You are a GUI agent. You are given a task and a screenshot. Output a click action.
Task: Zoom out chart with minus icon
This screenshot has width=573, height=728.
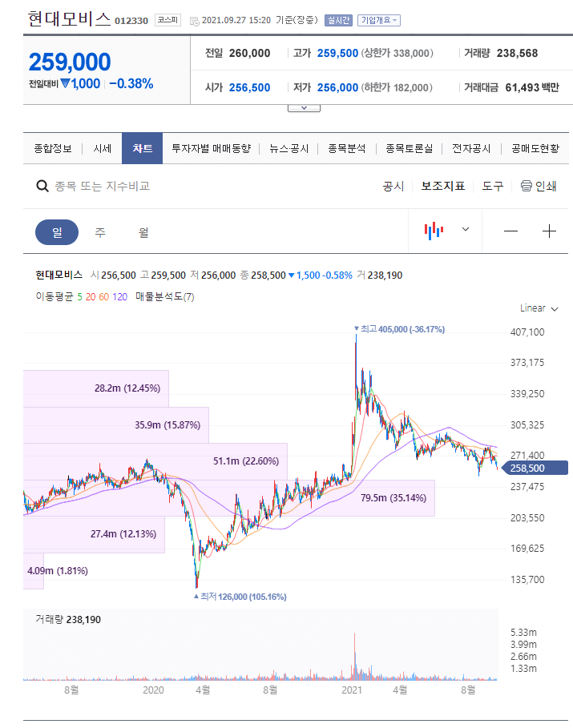pos(510,231)
